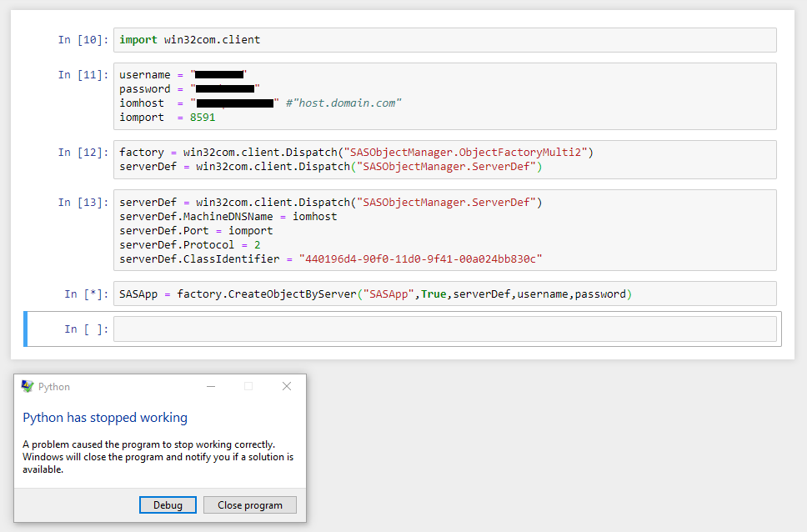Select the In [12] cell prompt
The image size is (807, 532).
pos(83,153)
